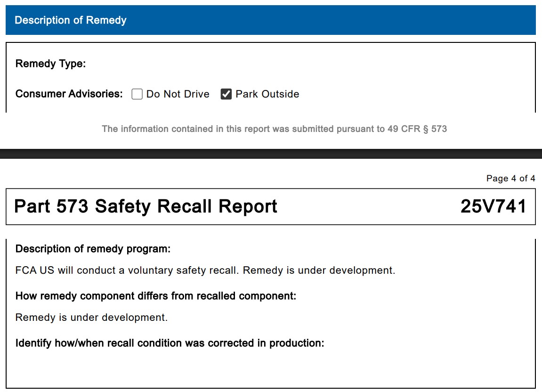Click the "Do Not Drive" label text
This screenshot has height=392, width=542.
(178, 94)
